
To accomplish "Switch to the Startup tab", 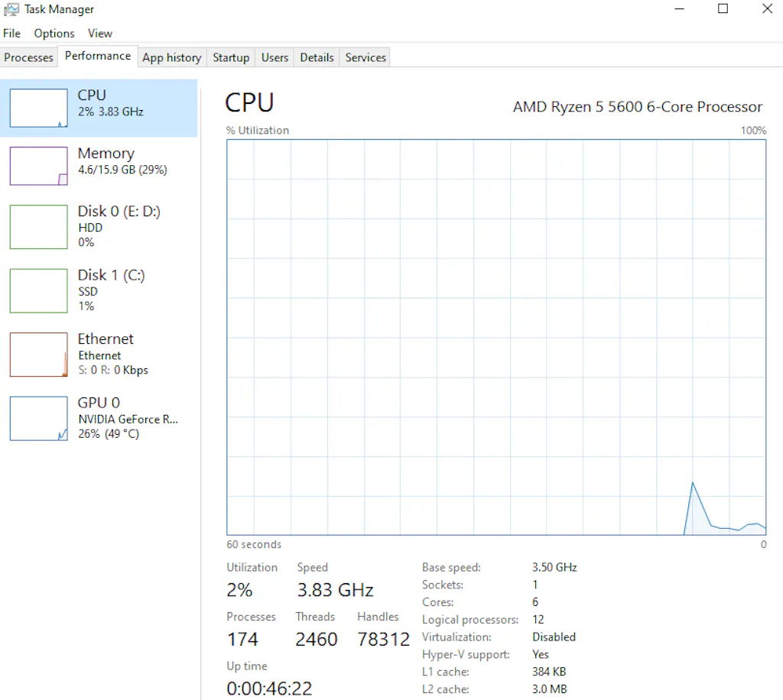I will point(230,57).
